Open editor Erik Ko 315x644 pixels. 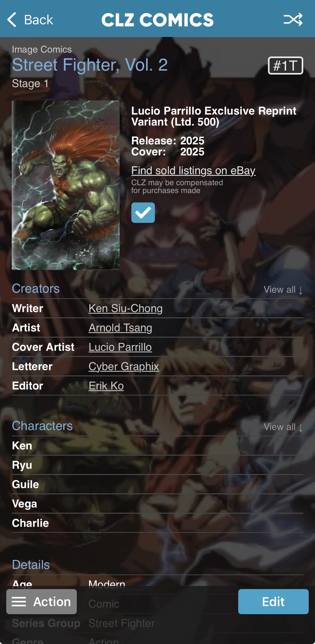click(x=106, y=386)
